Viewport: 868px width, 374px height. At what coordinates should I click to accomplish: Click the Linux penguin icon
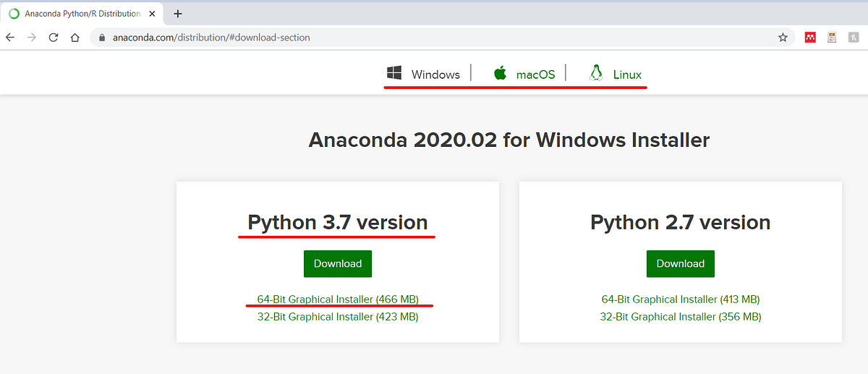(x=596, y=73)
